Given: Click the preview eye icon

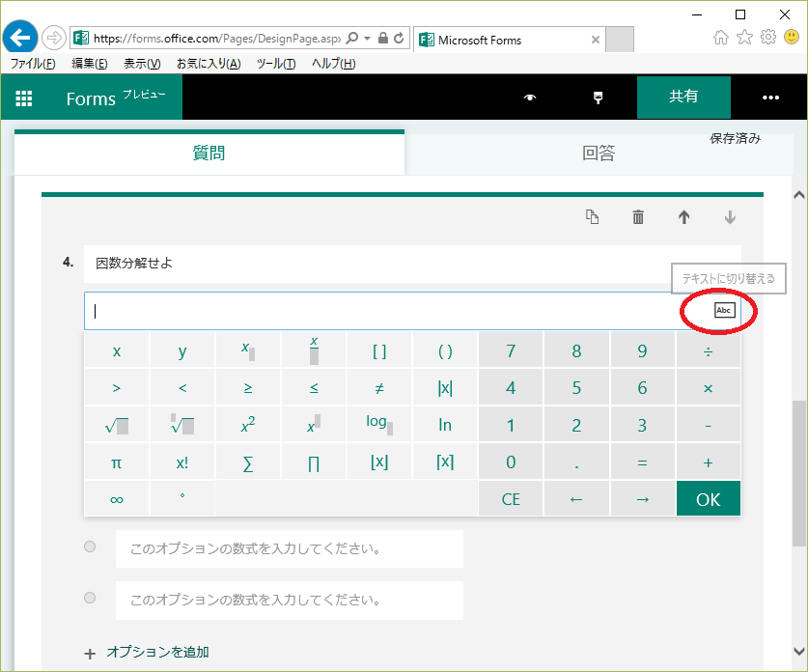Looking at the screenshot, I should coord(529,98).
